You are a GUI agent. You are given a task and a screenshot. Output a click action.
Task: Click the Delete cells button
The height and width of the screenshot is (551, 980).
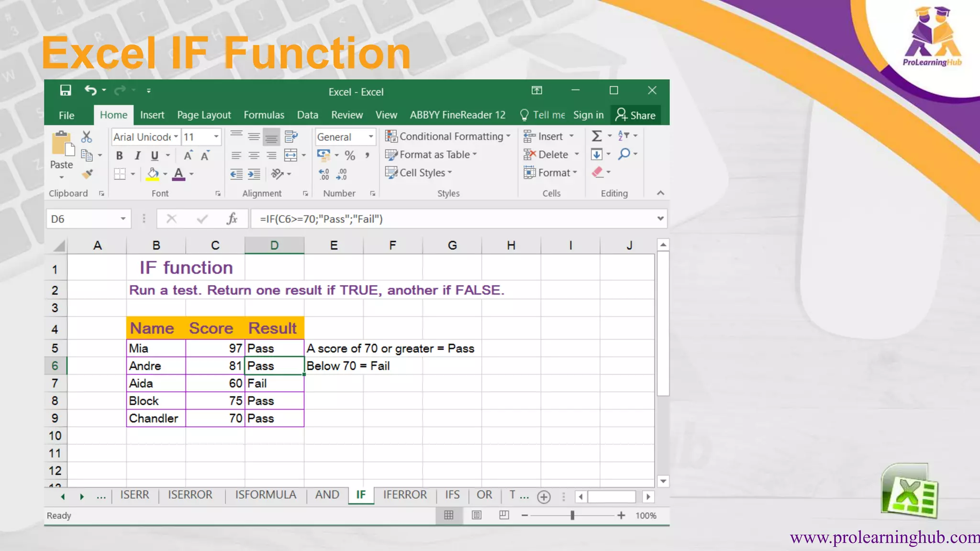[x=551, y=154]
